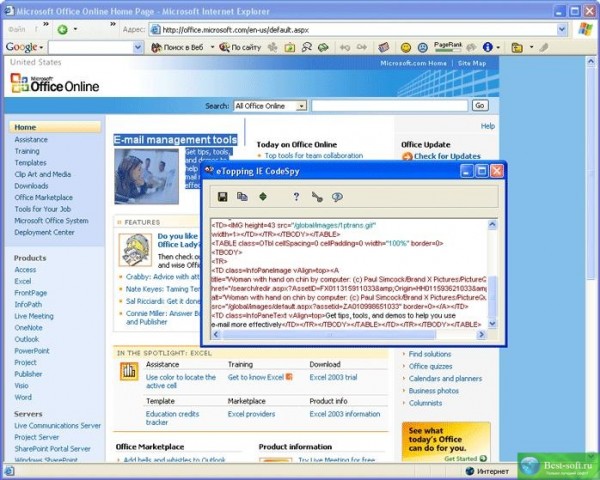Open the Microsoft.com Home link
The height and width of the screenshot is (480, 600).
coord(413,63)
